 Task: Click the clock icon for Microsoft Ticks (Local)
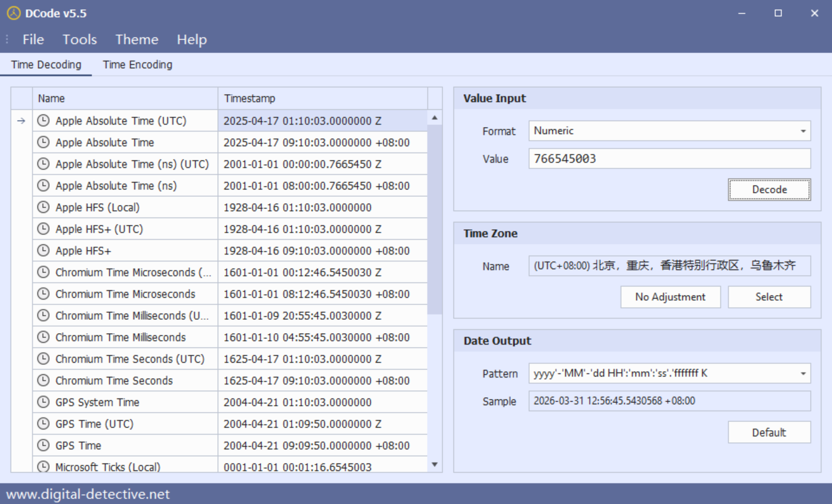click(43, 466)
